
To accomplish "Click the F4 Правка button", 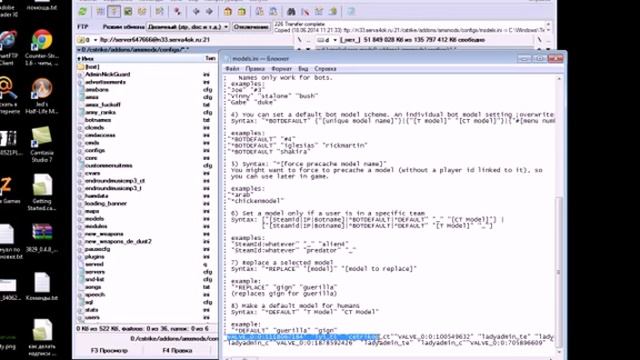I will click(177, 351).
